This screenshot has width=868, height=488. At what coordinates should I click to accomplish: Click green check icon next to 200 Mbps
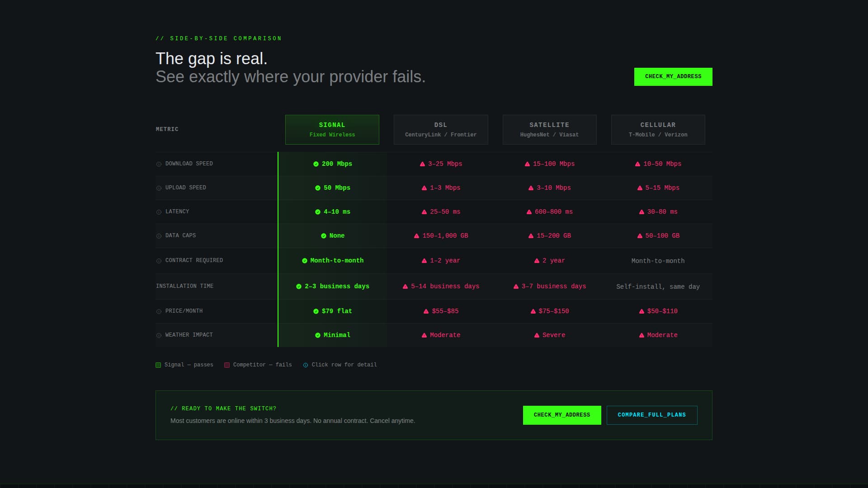coord(316,164)
